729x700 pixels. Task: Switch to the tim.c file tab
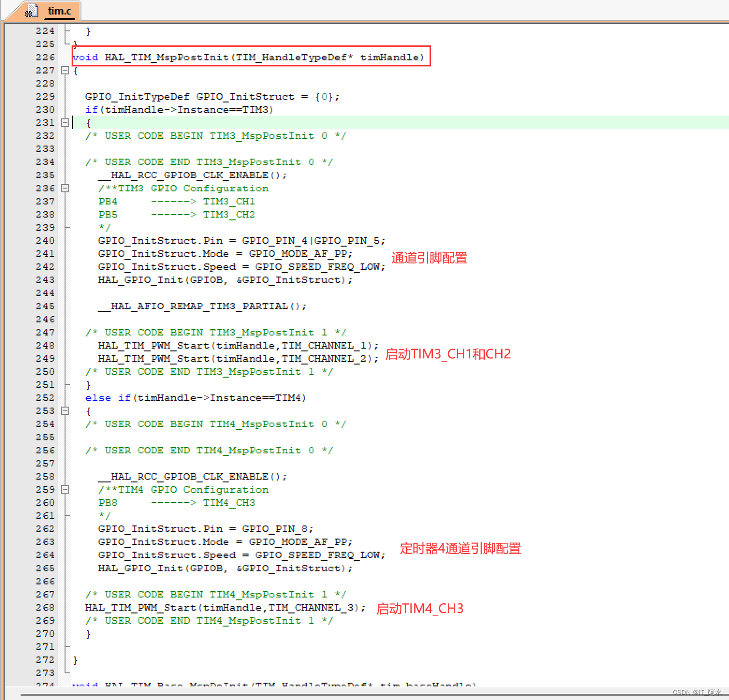(59, 11)
